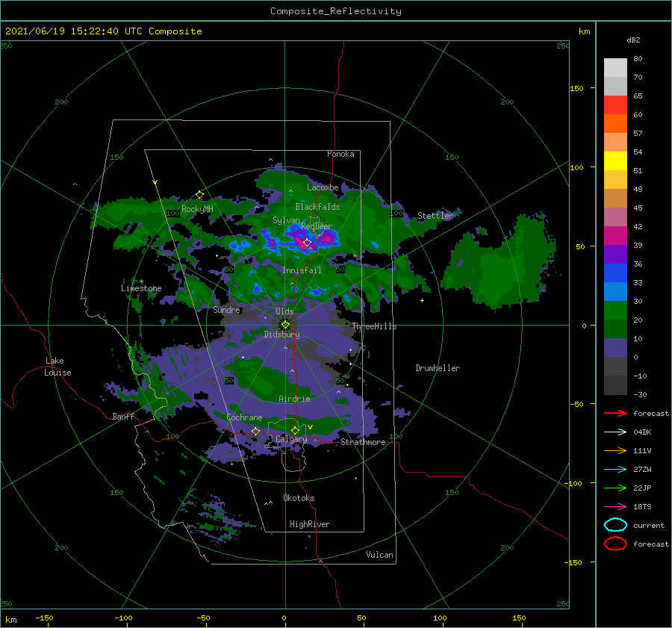Click the yellow diamond marker above Calgary label

coord(295,430)
